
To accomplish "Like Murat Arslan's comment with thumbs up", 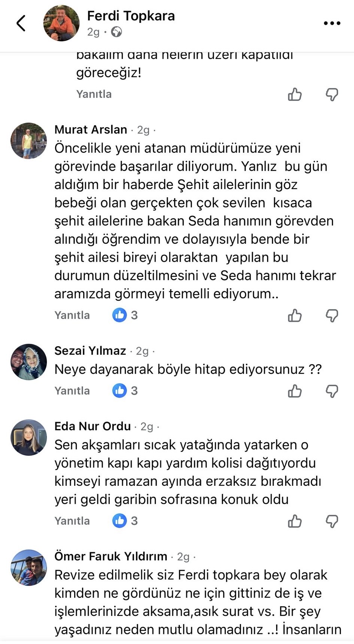I will tap(295, 315).
